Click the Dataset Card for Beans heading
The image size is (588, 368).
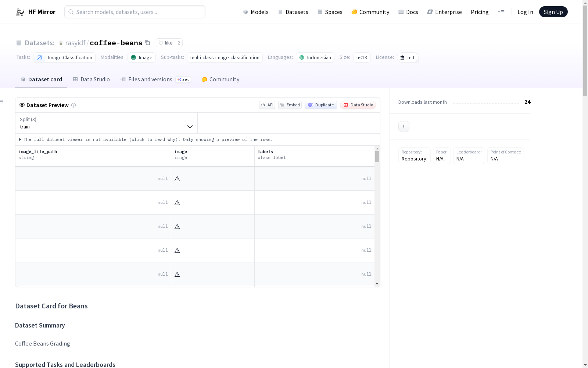[51, 306]
